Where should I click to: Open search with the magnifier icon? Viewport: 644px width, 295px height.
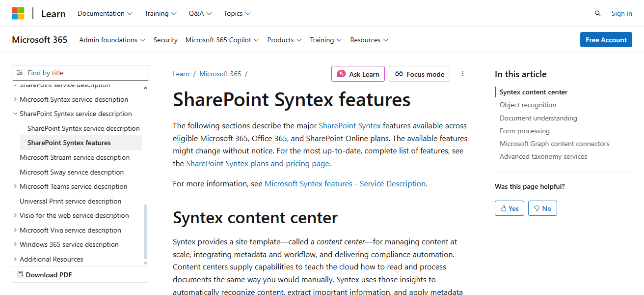coord(597,13)
